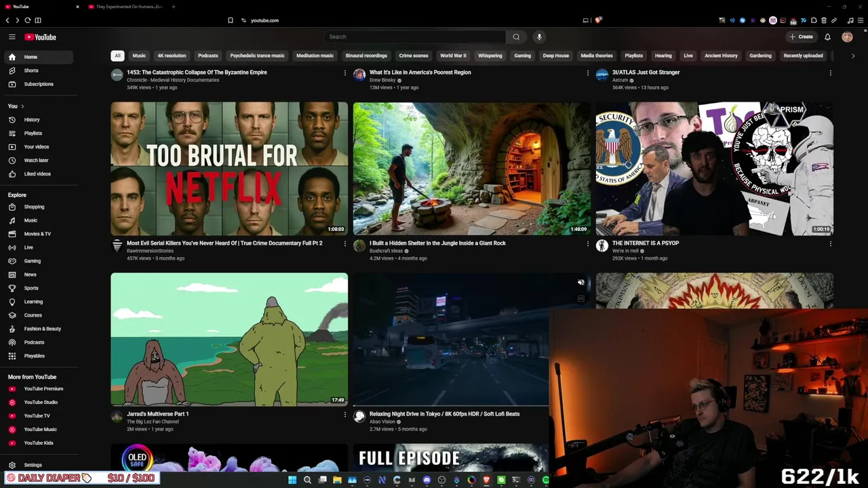Click the Create button

801,37
